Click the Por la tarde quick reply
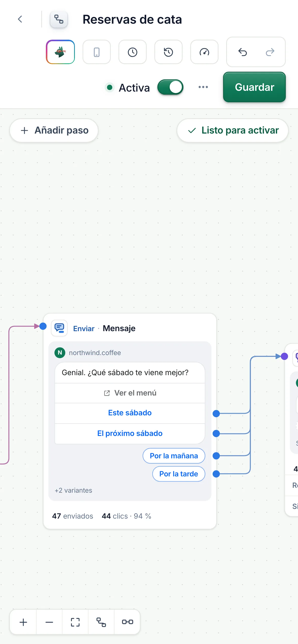The image size is (298, 644). coord(179,474)
